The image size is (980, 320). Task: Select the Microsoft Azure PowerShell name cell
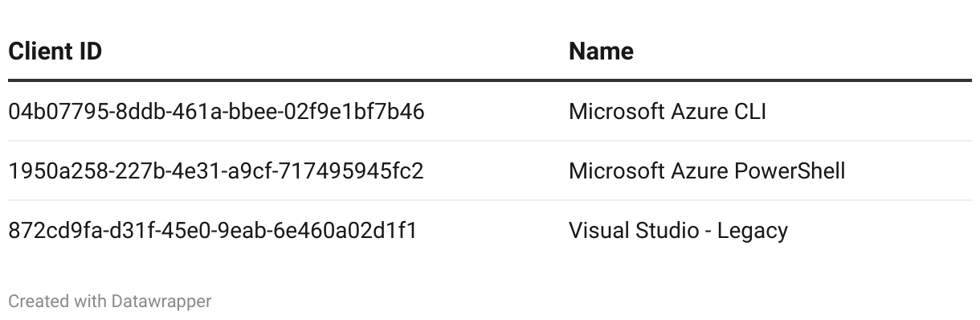pyautogui.click(x=707, y=170)
